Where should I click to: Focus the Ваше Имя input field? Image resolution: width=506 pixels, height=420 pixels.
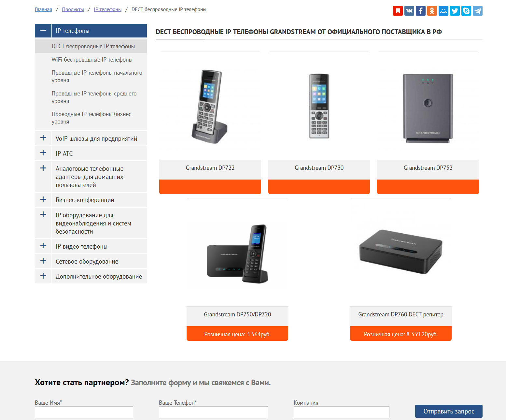click(x=84, y=412)
